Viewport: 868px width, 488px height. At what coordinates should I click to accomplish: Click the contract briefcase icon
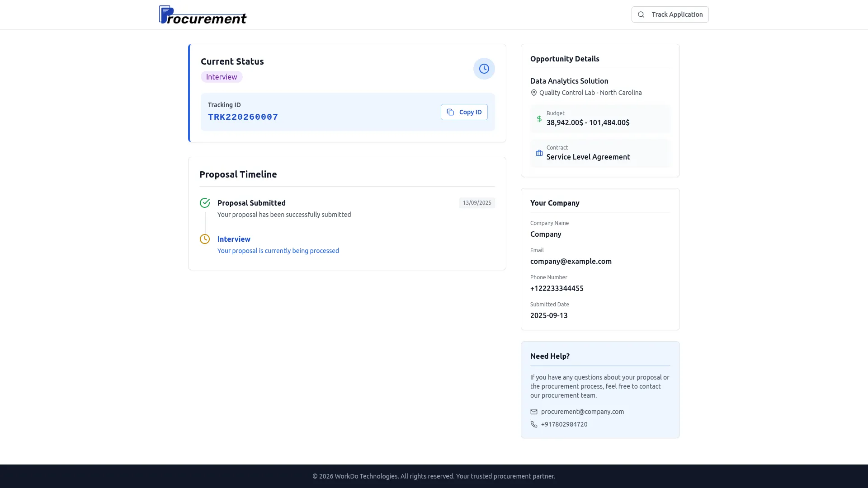click(x=539, y=153)
